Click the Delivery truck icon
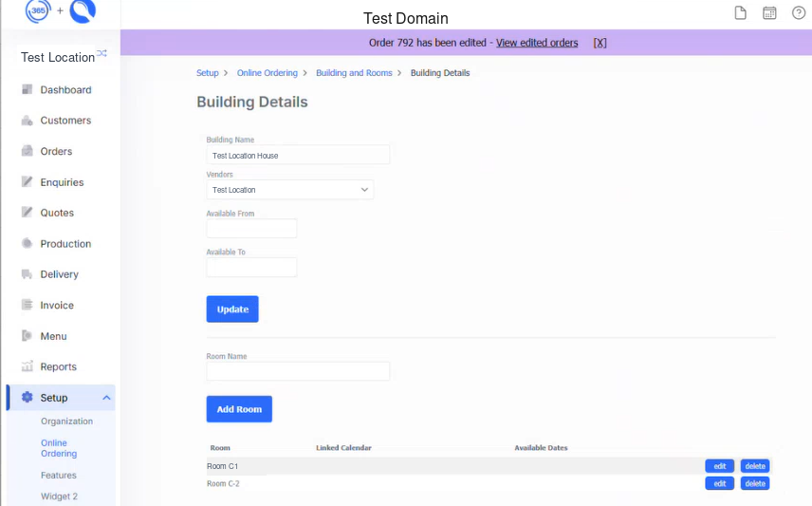This screenshot has width=812, height=506. (27, 273)
